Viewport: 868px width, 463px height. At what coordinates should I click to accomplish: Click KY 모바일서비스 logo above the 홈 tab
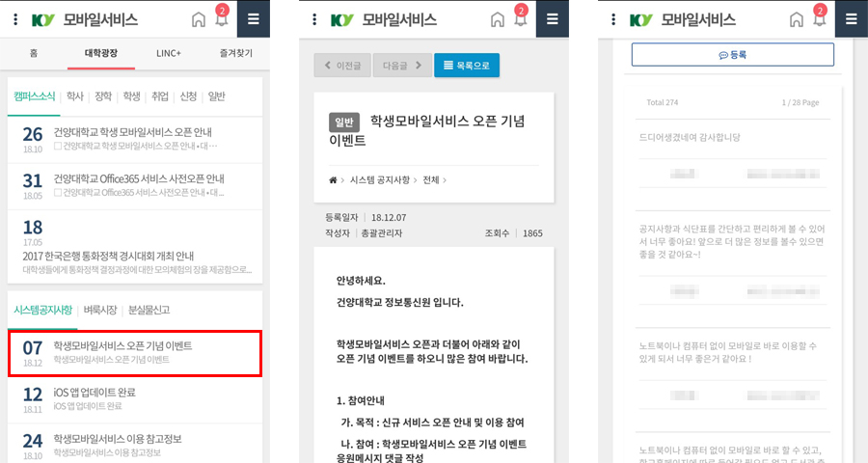(77, 19)
